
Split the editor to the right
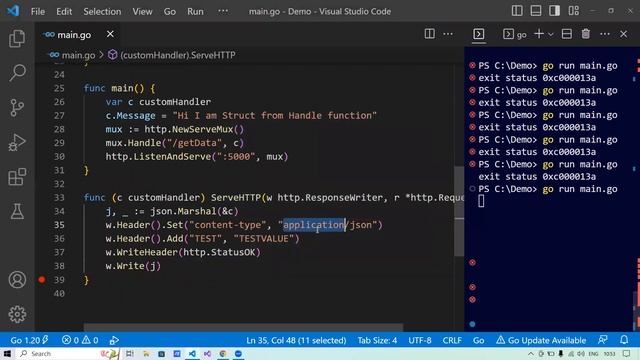coord(429,34)
